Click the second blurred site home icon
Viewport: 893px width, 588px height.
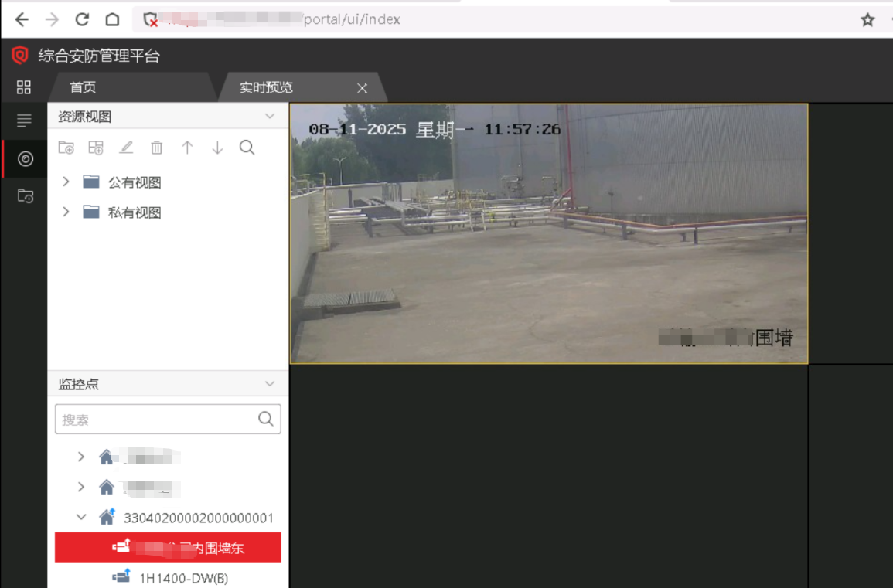(x=106, y=487)
